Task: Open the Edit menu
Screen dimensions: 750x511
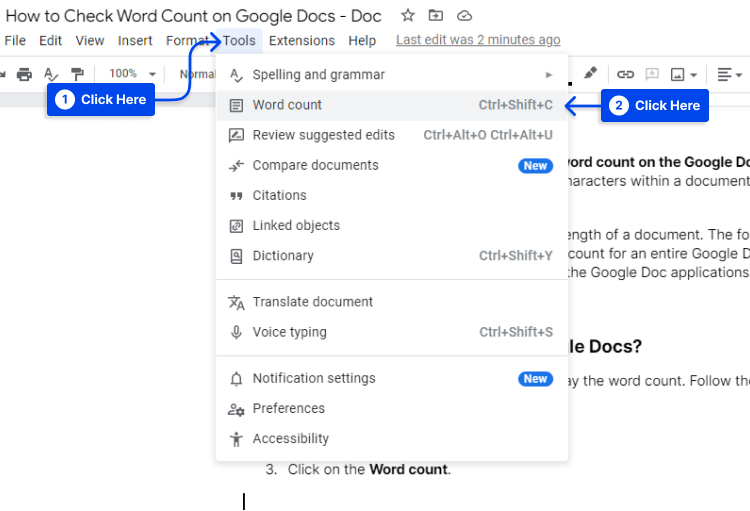Action: (50, 41)
